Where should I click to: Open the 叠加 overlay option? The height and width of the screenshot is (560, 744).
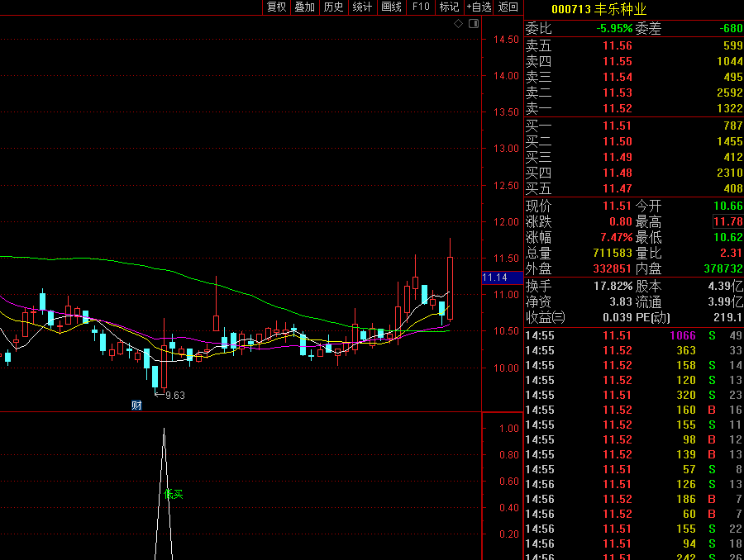click(304, 7)
